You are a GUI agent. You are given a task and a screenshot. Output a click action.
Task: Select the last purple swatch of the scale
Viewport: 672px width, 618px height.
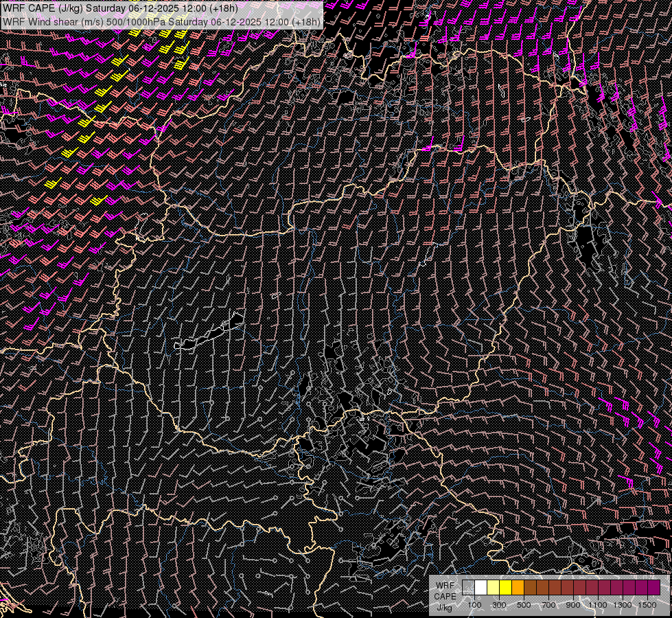(653, 587)
